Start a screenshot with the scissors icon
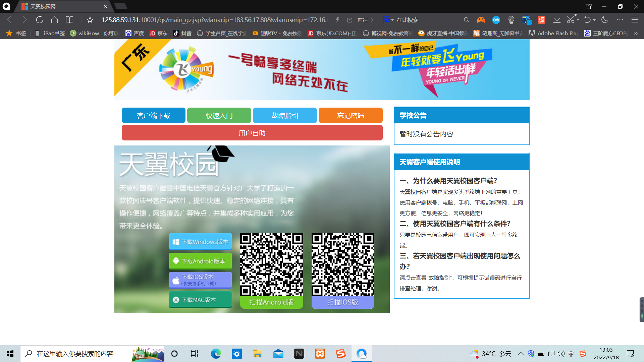 coord(571,20)
